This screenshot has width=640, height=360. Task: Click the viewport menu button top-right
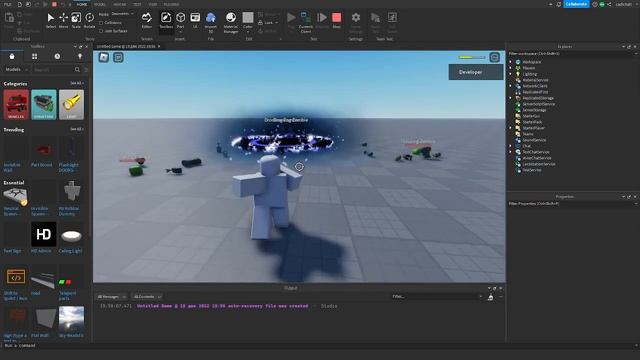click(495, 57)
